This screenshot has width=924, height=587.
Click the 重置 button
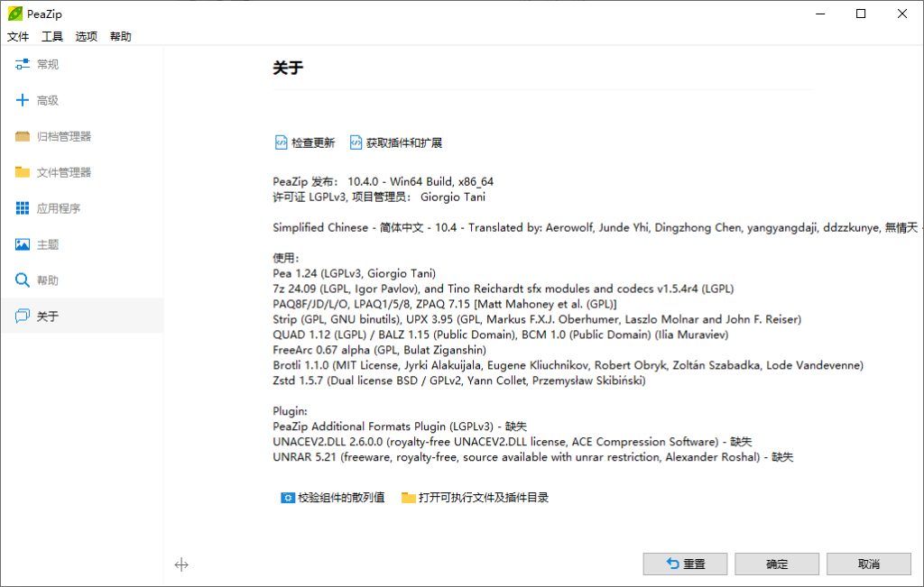pyautogui.click(x=685, y=564)
